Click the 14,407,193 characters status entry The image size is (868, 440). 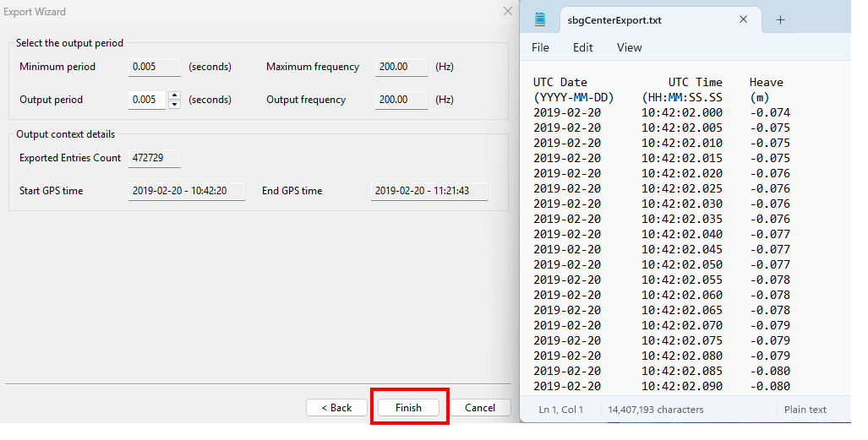click(x=655, y=410)
